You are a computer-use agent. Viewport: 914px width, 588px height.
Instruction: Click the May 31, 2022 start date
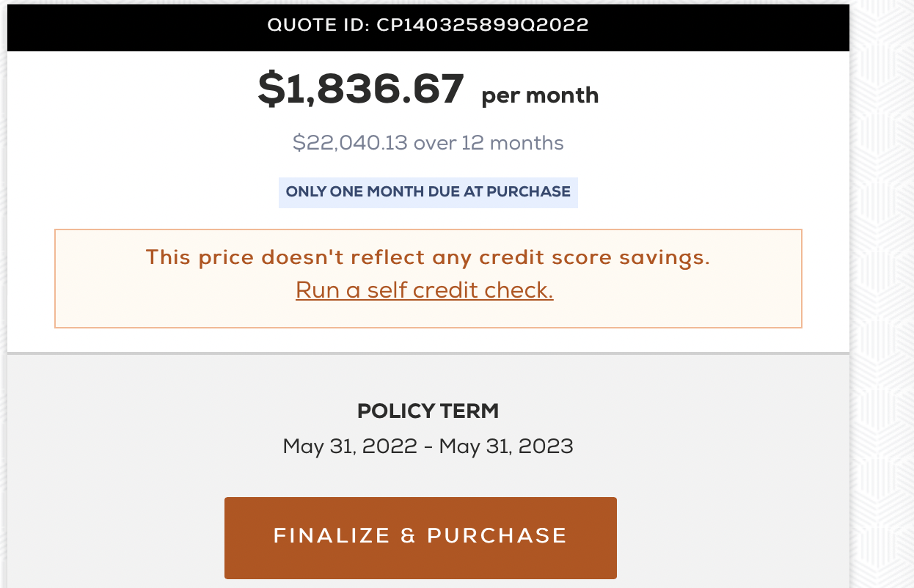click(x=349, y=446)
